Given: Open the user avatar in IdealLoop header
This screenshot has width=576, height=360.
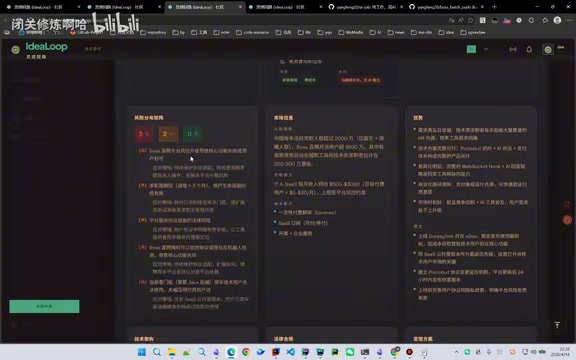Looking at the screenshot, I should [x=548, y=50].
